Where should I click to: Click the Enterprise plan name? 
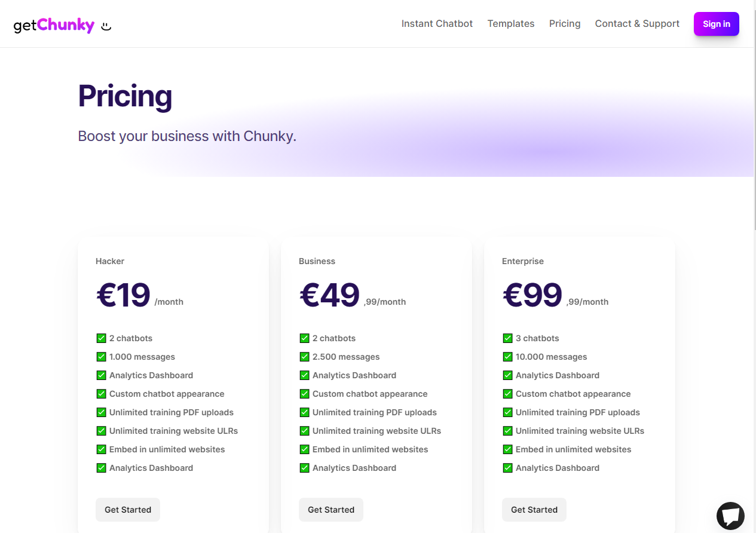click(x=523, y=261)
